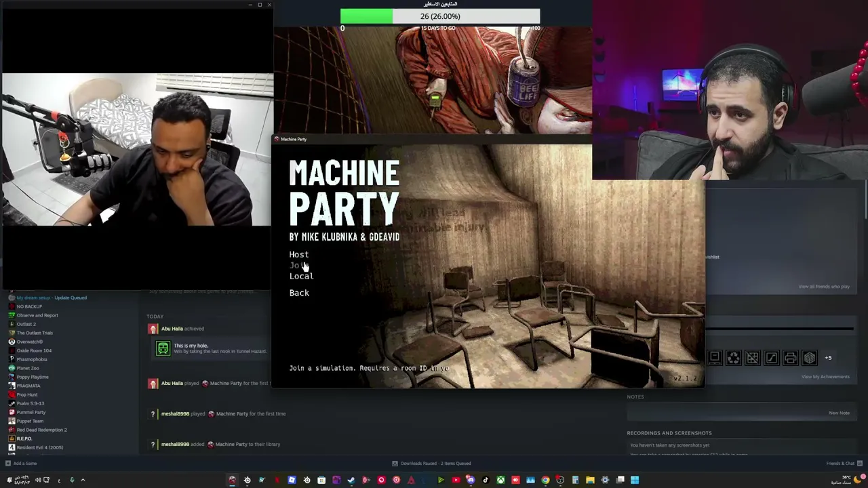The height and width of the screenshot is (488, 868).
Task: Click 'Machine Party' in meshal8998's library entry
Action: [x=233, y=445]
